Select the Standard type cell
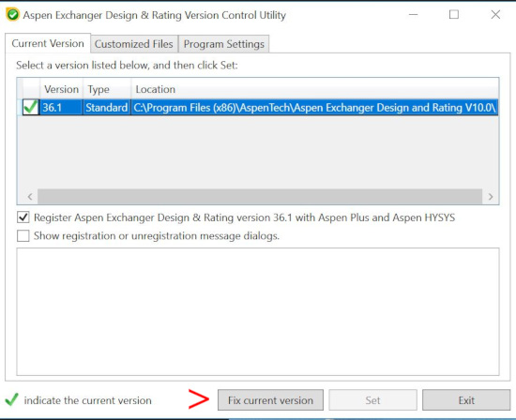516x420 pixels. 107,108
